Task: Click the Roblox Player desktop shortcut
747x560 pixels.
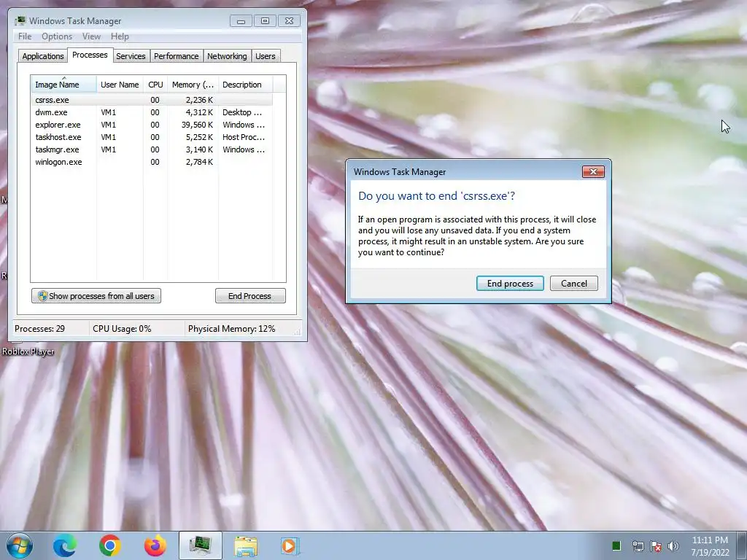Action: (x=28, y=351)
